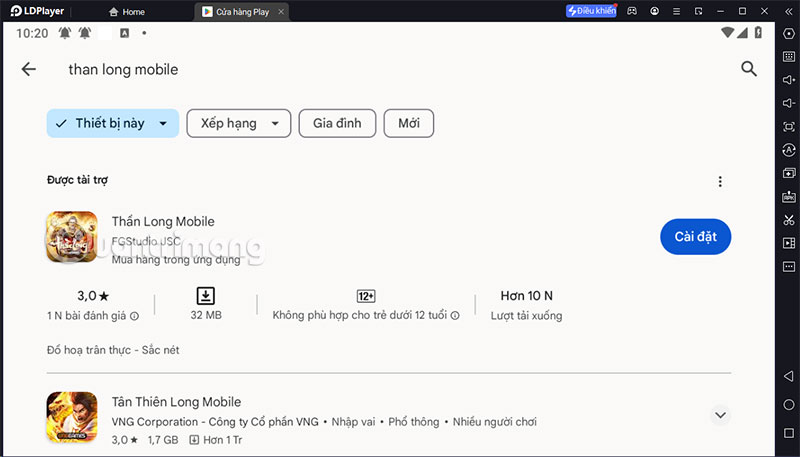
Task: Toggle the Mới filter chip
Action: click(409, 123)
